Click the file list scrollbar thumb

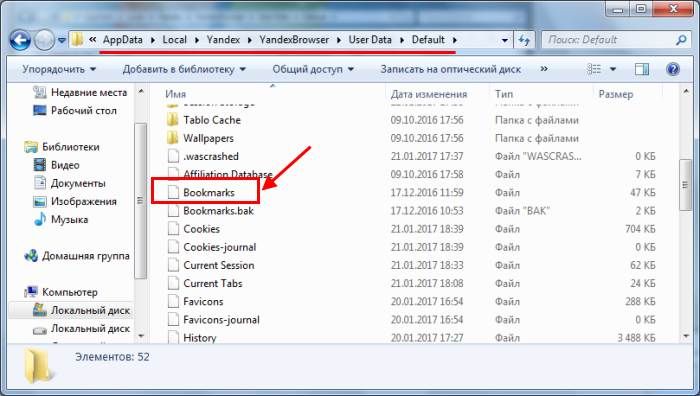point(685,185)
